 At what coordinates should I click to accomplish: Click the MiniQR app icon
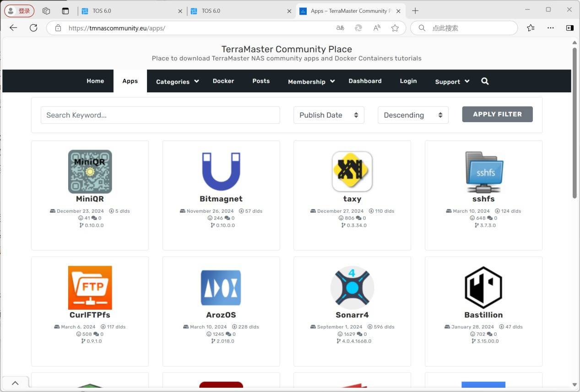coord(90,172)
